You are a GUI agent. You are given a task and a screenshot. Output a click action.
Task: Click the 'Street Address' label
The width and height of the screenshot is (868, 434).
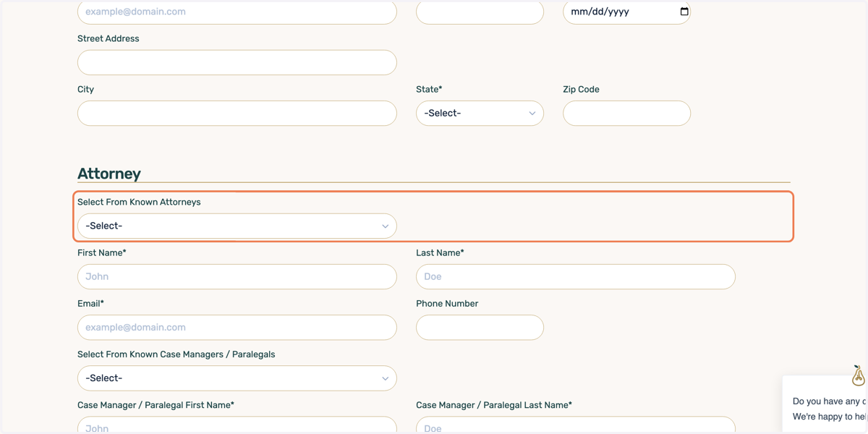coord(109,38)
